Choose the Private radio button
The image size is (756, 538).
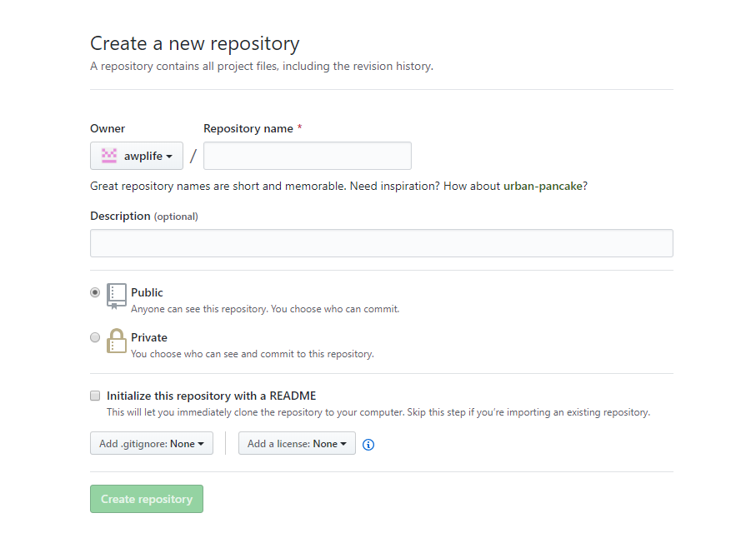coord(95,337)
